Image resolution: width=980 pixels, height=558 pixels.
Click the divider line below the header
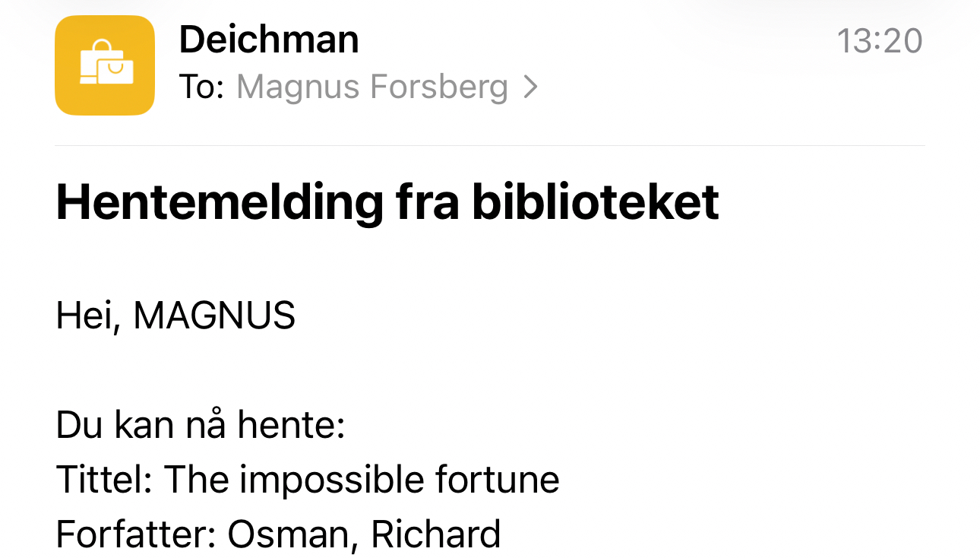(x=490, y=145)
